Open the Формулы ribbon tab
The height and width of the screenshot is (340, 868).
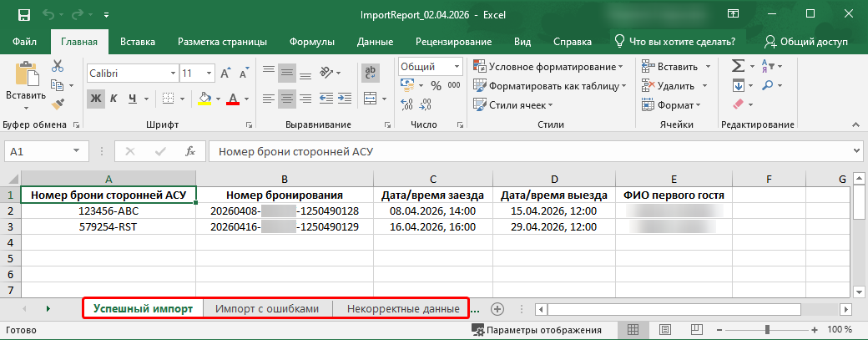tap(311, 42)
